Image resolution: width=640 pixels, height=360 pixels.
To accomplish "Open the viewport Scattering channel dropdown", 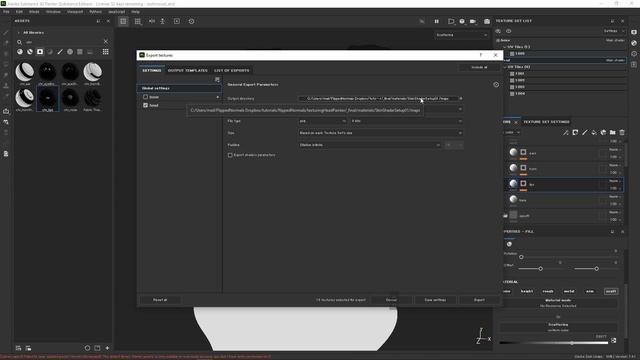I will pos(461,35).
